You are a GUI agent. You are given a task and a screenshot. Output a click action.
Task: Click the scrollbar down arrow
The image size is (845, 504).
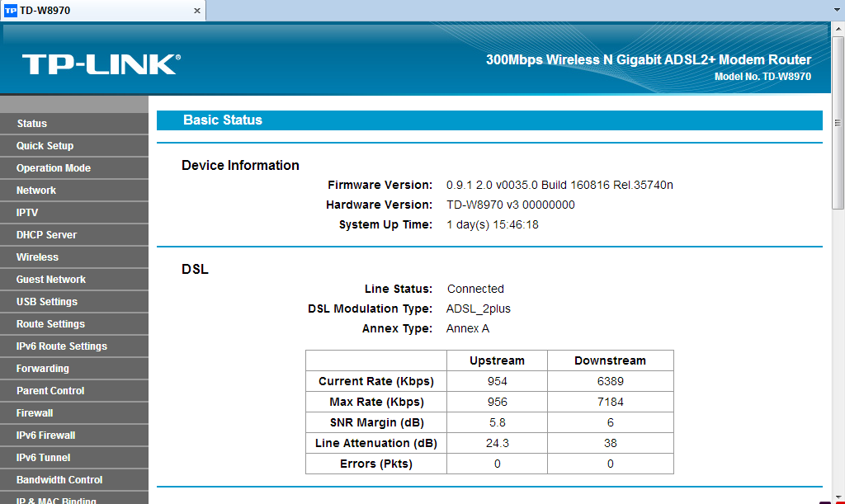tap(838, 497)
